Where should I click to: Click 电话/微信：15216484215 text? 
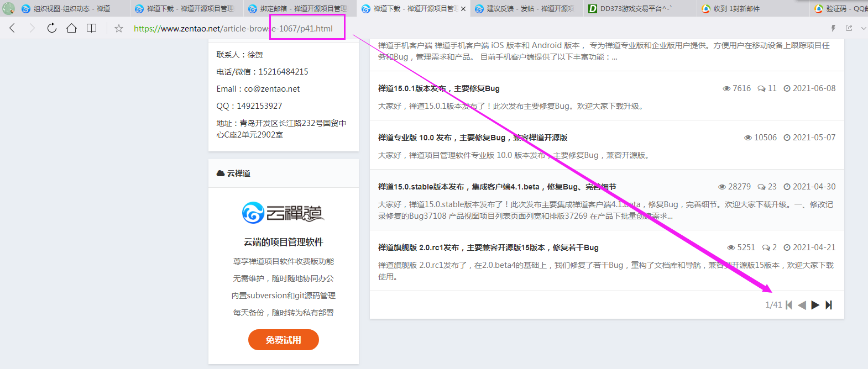[263, 72]
